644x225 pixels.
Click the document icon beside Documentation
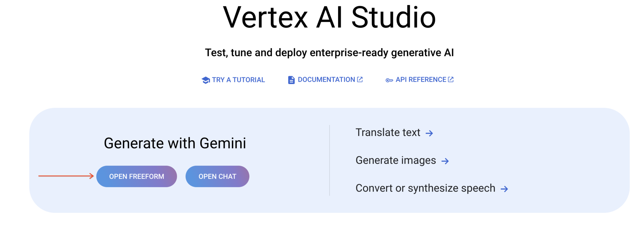click(x=291, y=80)
